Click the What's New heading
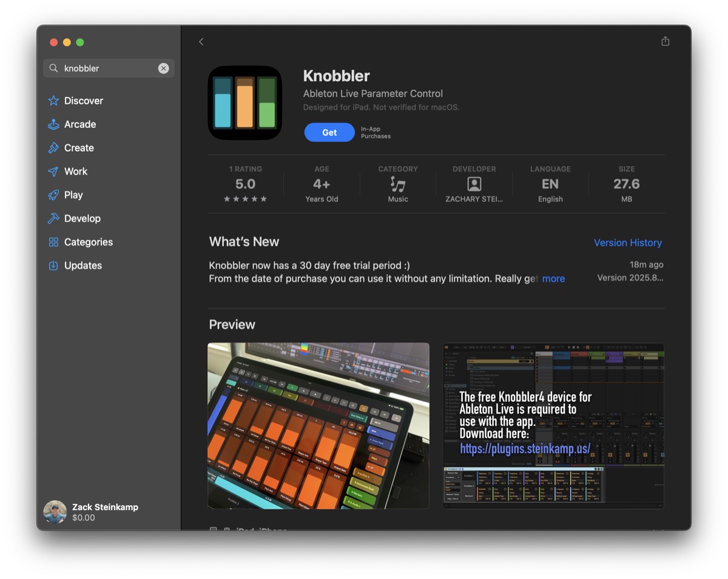Image resolution: width=728 pixels, height=579 pixels. (x=244, y=241)
